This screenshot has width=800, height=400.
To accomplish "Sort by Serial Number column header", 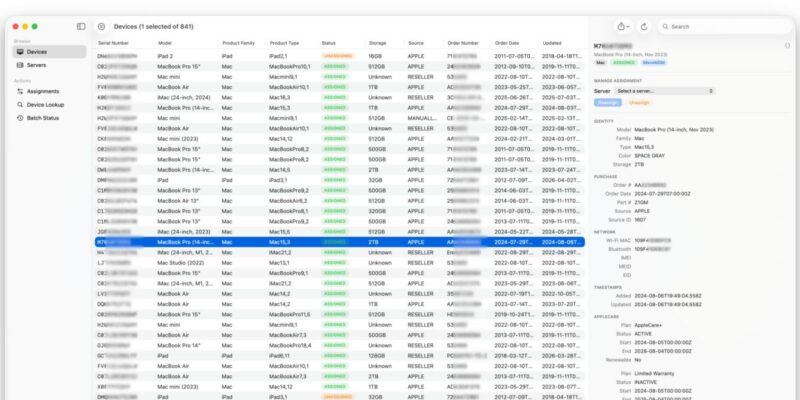I will click(x=113, y=43).
